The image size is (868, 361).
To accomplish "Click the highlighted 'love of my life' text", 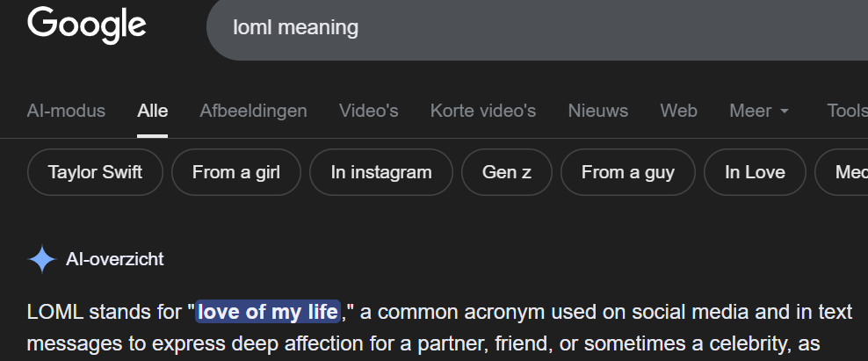I will [x=268, y=312].
